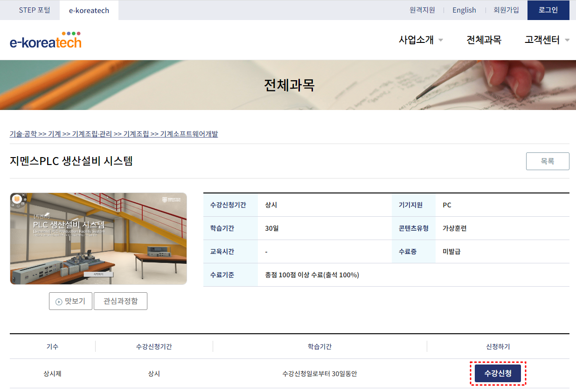Add course via 관심과정함 button
The height and width of the screenshot is (392, 576).
click(x=120, y=301)
